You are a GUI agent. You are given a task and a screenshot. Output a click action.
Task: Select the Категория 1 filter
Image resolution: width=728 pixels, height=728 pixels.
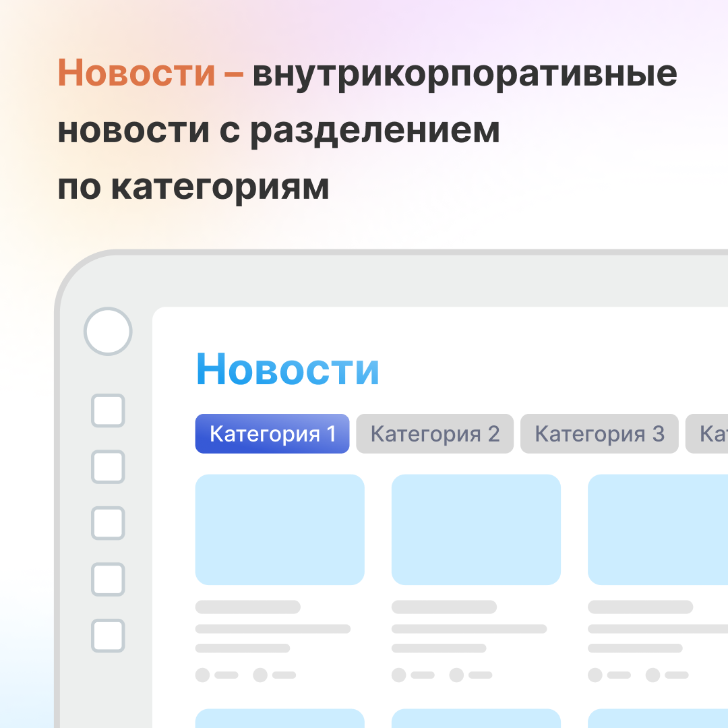[272, 433]
